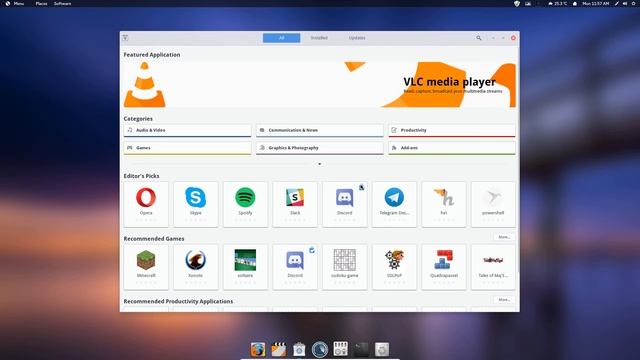
Task: Click the clock showing Mon 11:37 AM
Action: (x=596, y=4)
